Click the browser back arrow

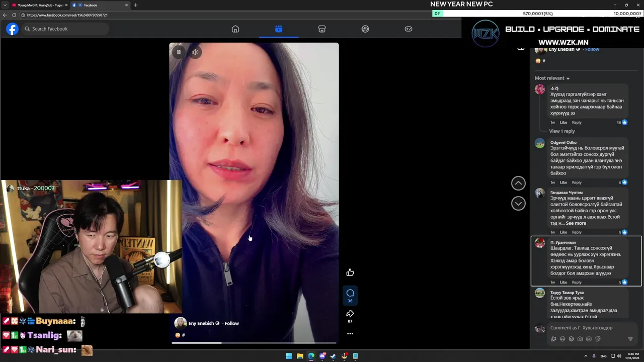[5, 15]
